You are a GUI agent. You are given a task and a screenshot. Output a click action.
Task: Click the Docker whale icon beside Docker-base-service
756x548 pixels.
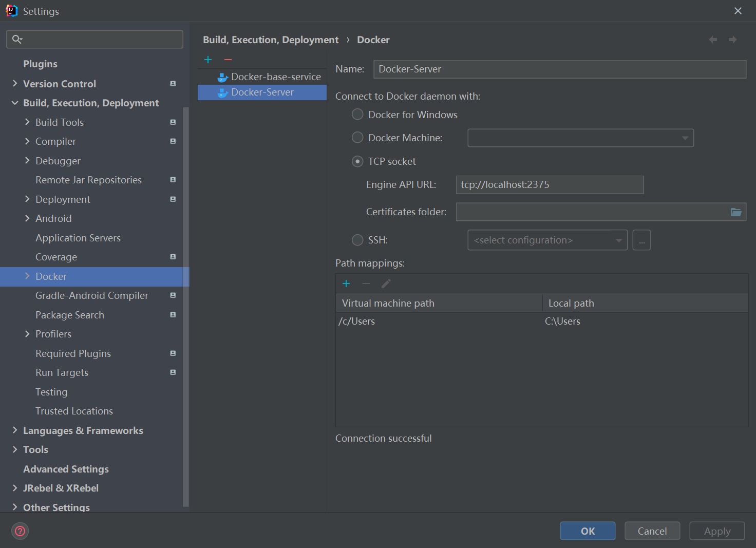(x=222, y=77)
